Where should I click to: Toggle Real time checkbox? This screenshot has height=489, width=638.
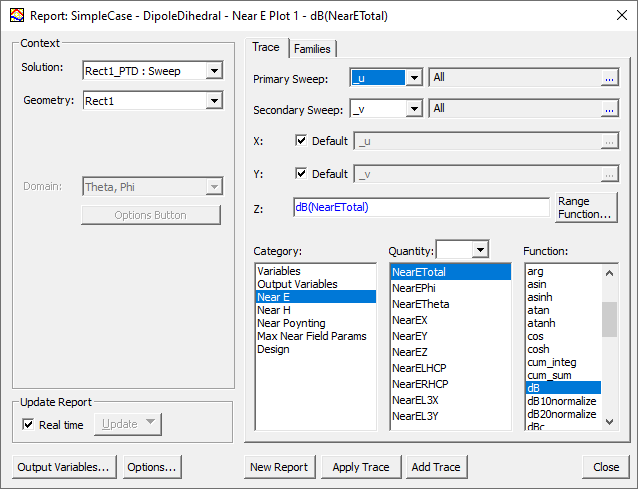pyautogui.click(x=28, y=425)
